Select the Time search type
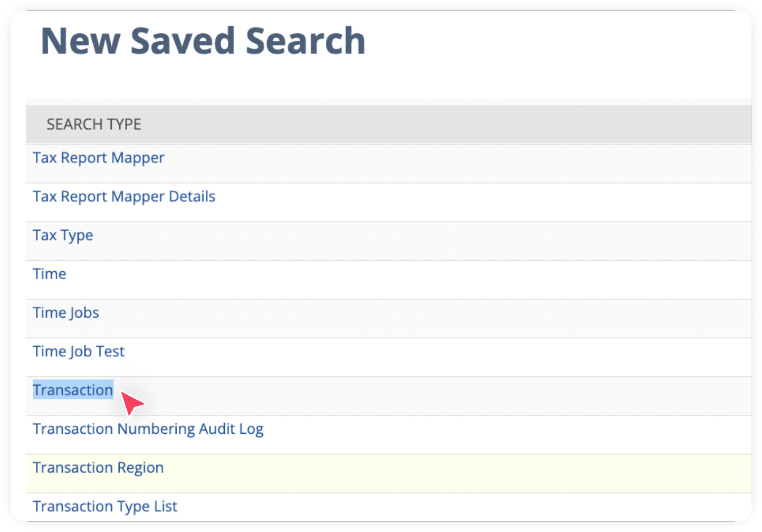Image resolution: width=762 pixels, height=532 pixels. point(49,273)
